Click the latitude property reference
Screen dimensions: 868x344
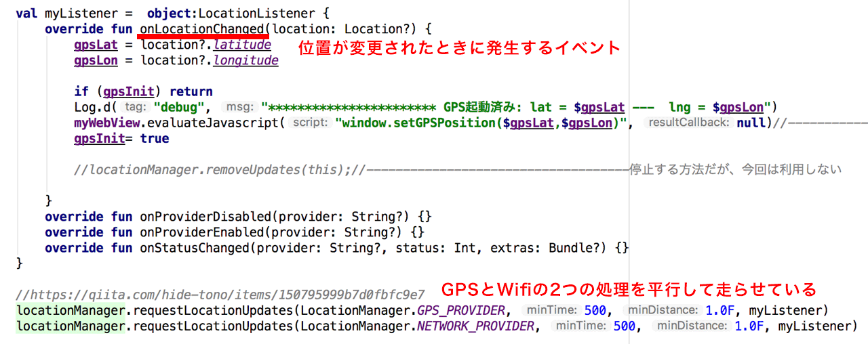[242, 45]
